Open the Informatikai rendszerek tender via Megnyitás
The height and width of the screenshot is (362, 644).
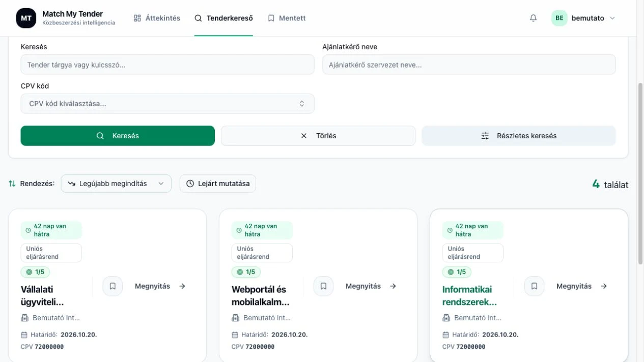tap(581, 286)
